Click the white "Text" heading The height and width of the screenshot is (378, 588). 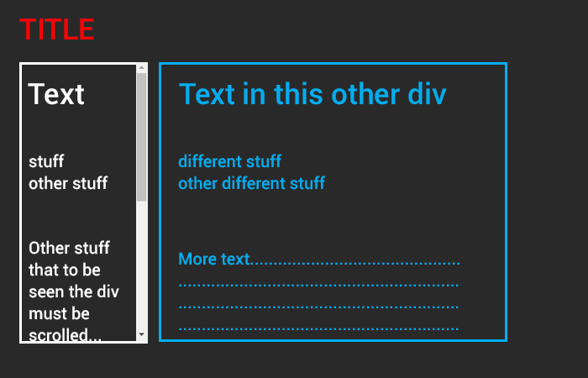pos(56,94)
